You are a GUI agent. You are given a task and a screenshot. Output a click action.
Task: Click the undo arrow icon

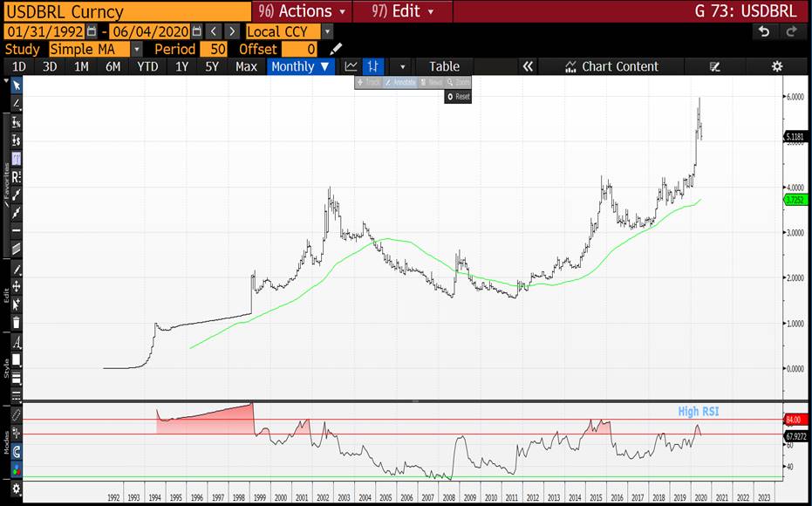pyautogui.click(x=764, y=31)
